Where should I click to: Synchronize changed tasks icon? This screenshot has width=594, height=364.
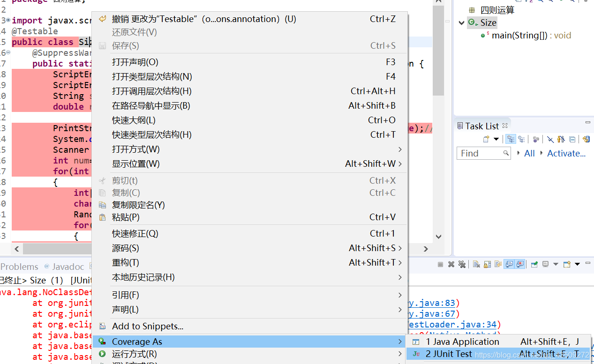[586, 139]
